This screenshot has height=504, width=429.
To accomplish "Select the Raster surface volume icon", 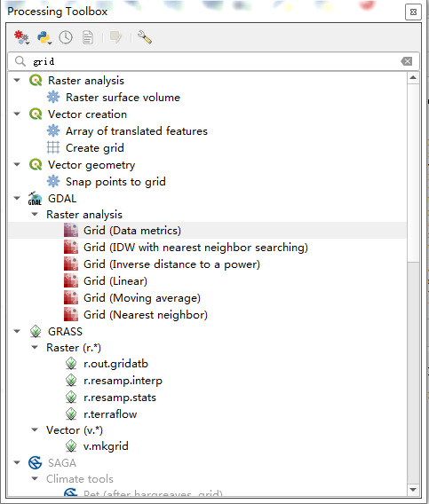I will pyautogui.click(x=53, y=97).
